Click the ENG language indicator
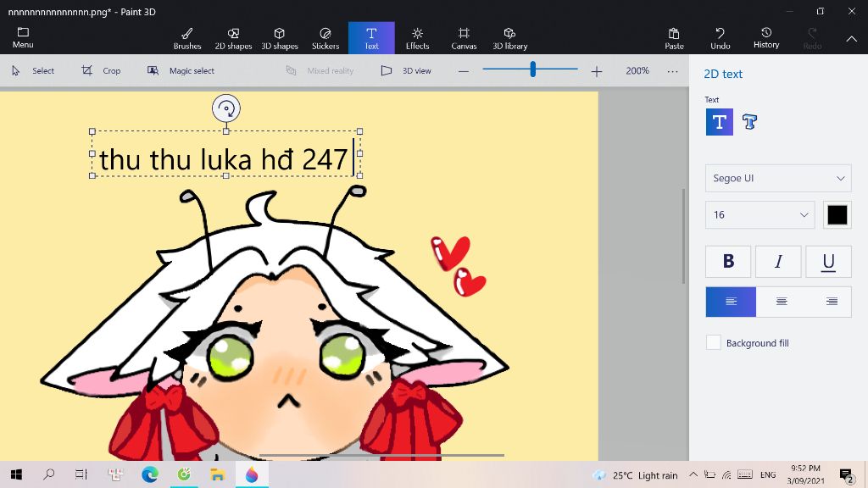This screenshot has width=868, height=488. click(768, 474)
